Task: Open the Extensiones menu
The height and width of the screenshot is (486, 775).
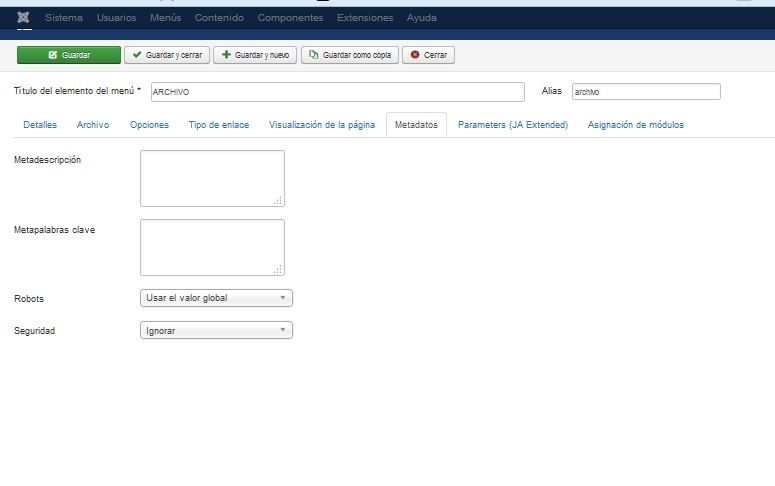Action: (x=365, y=18)
